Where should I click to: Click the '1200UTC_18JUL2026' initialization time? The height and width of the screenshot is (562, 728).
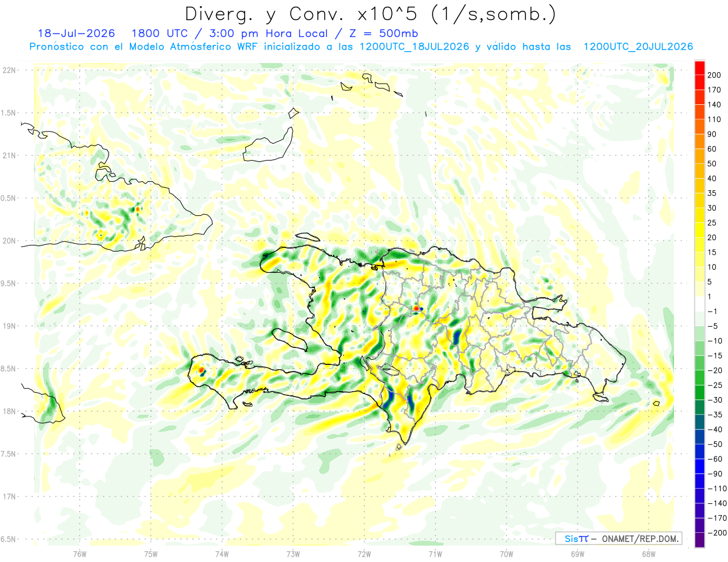(x=414, y=47)
